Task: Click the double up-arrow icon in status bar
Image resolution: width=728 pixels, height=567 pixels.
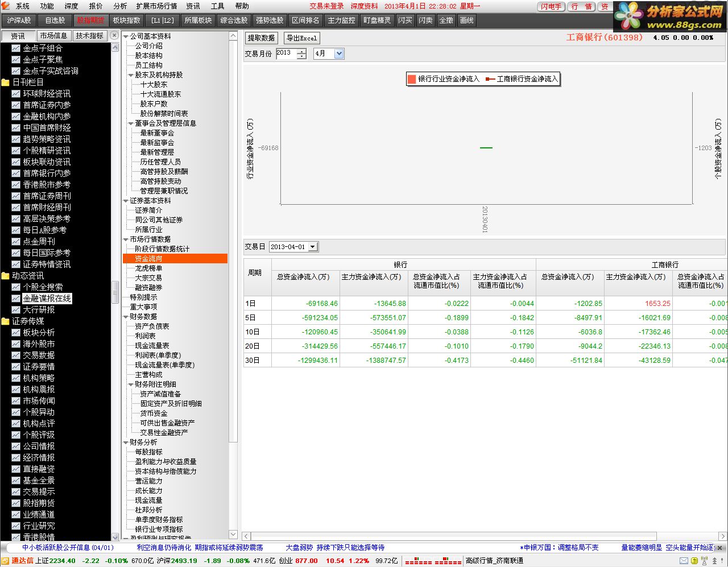Action: tap(715, 561)
